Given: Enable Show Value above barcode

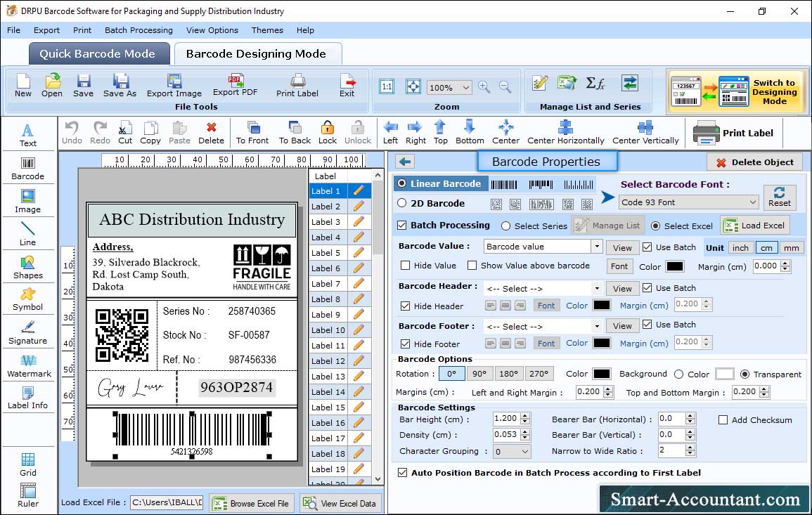Looking at the screenshot, I should click(472, 266).
